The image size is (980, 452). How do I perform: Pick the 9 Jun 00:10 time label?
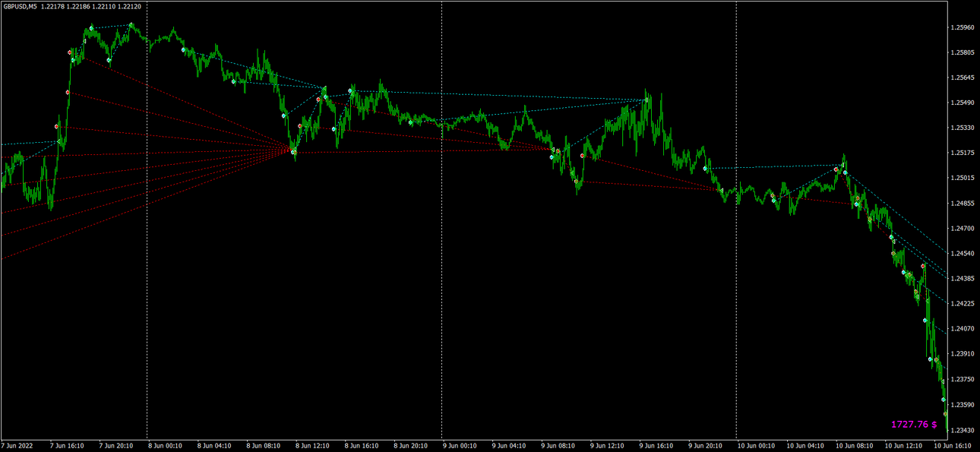point(460,446)
